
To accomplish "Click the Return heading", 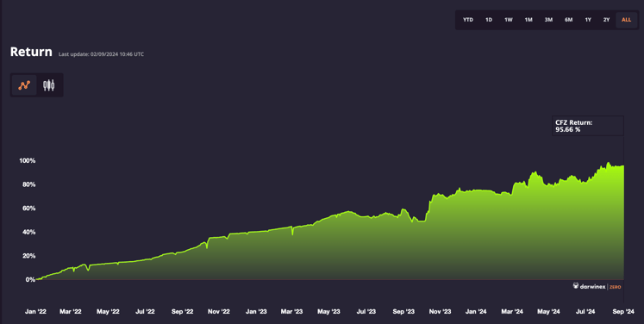I will point(31,52).
